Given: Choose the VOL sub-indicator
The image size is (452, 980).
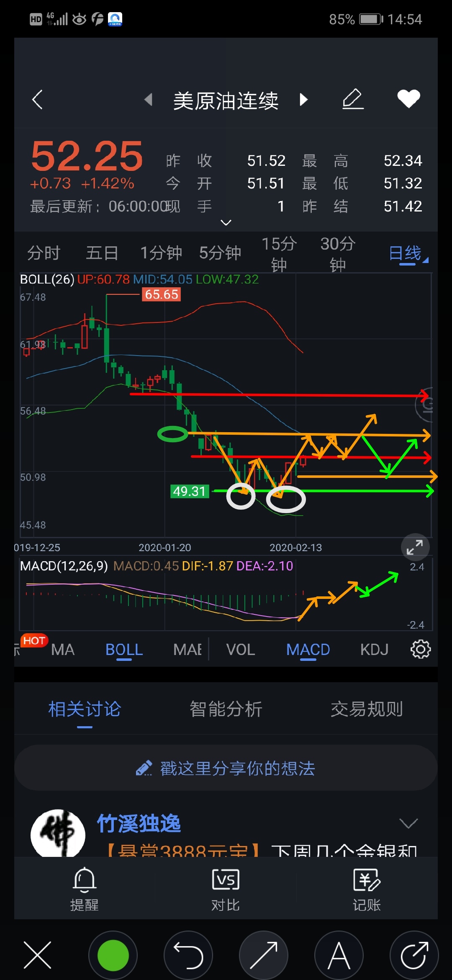Looking at the screenshot, I should pyautogui.click(x=241, y=650).
